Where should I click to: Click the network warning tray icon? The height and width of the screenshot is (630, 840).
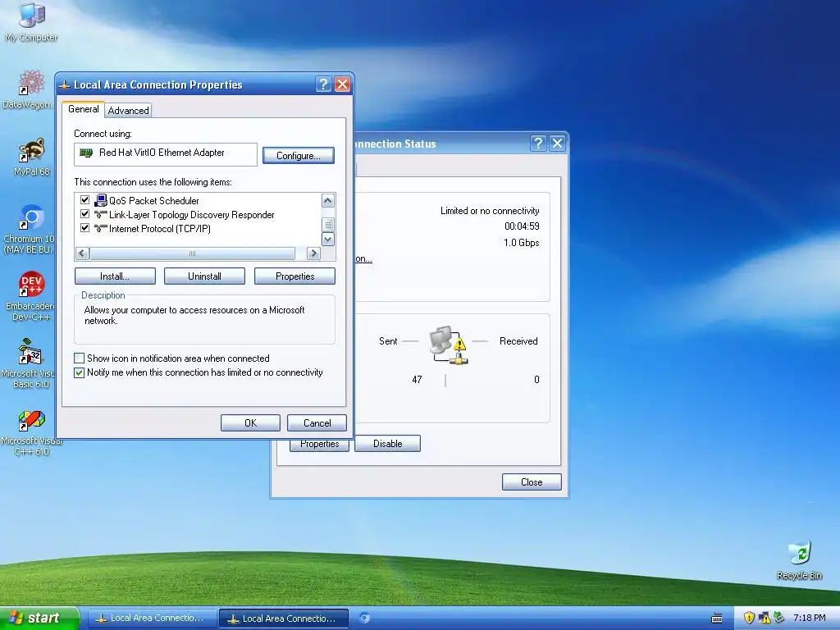765,618
